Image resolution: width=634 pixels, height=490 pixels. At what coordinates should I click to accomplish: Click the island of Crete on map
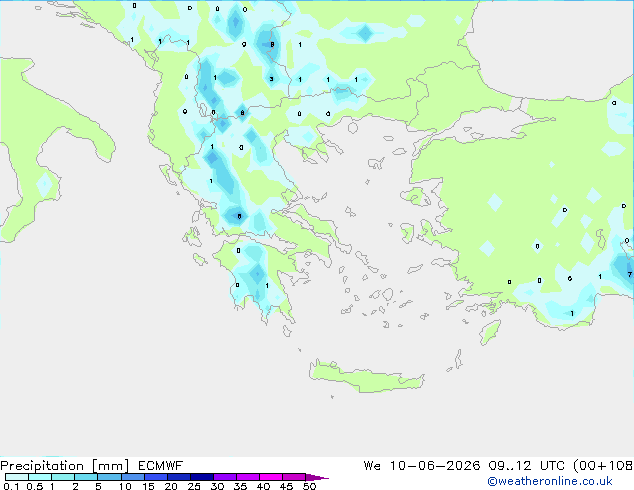pos(367,377)
